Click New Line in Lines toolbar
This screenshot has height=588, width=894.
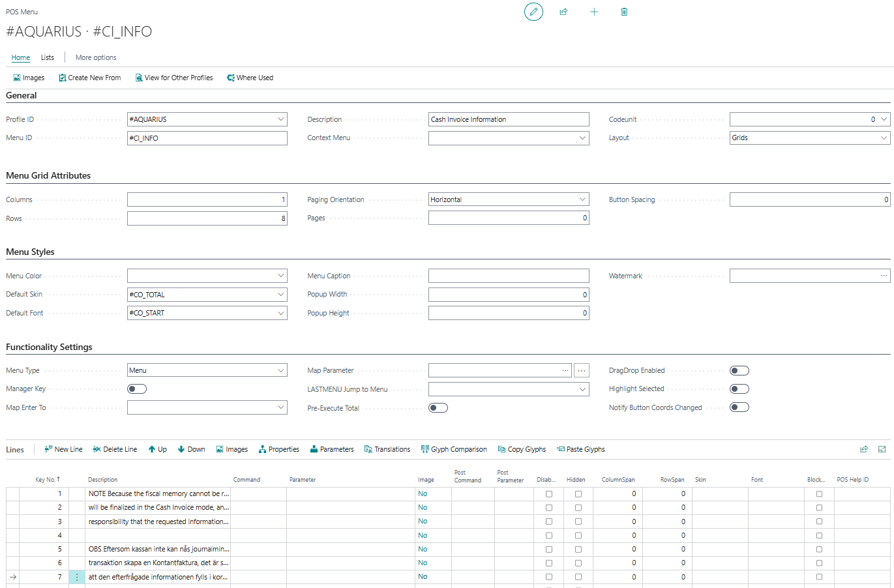click(x=63, y=449)
